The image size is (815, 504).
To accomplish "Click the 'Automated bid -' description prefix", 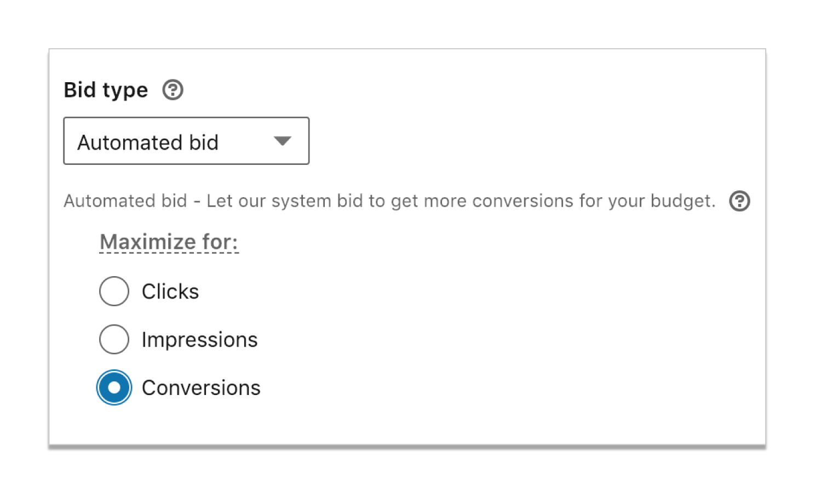I will pyautogui.click(x=133, y=201).
